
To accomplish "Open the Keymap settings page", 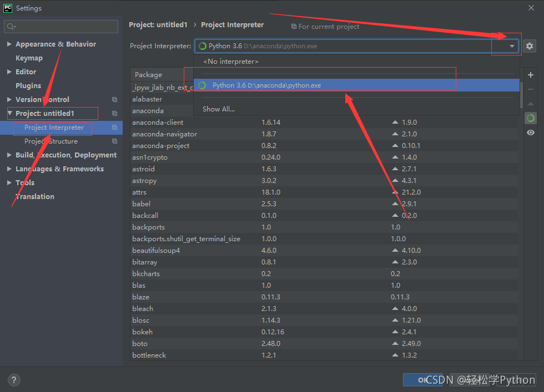I will pyautogui.click(x=29, y=58).
